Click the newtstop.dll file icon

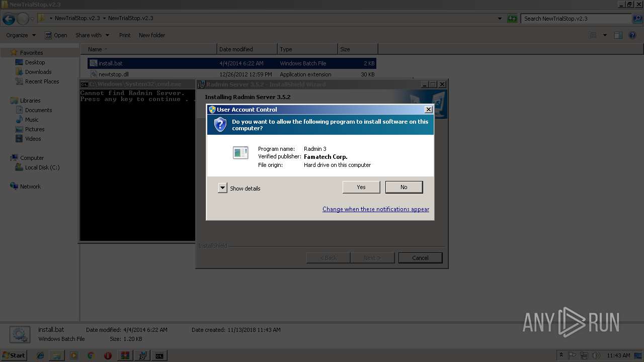93,74
